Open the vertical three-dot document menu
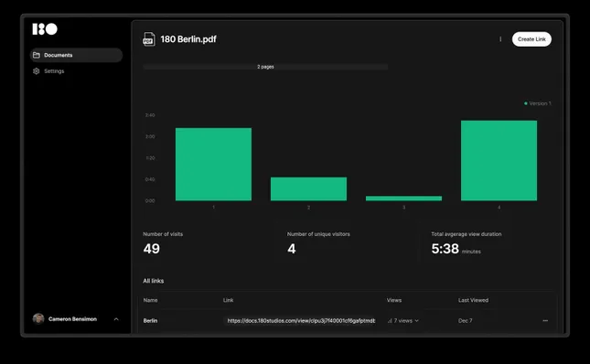Viewport: 590px width, 364px height. (x=500, y=39)
